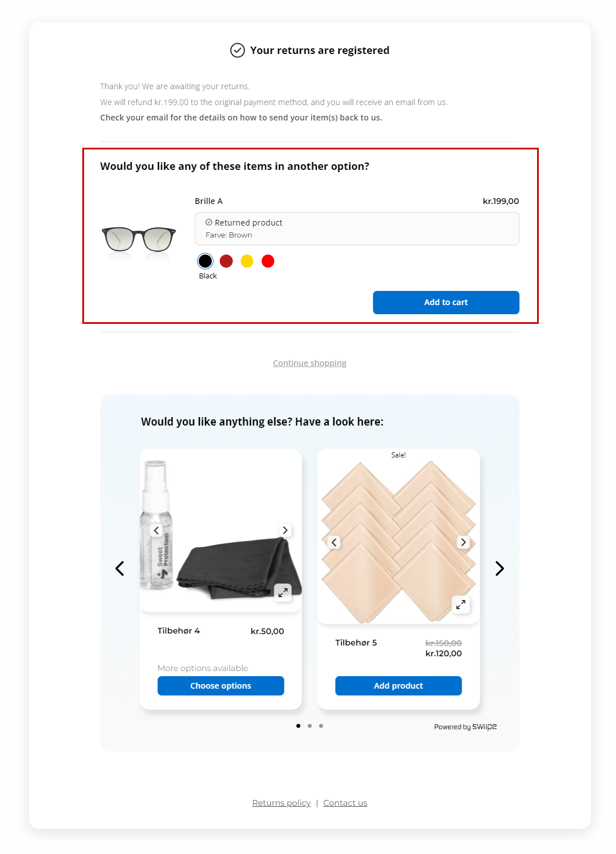Screen dimensions: 616x854
Task: Jump to second carousel page dot
Action: pyautogui.click(x=309, y=726)
